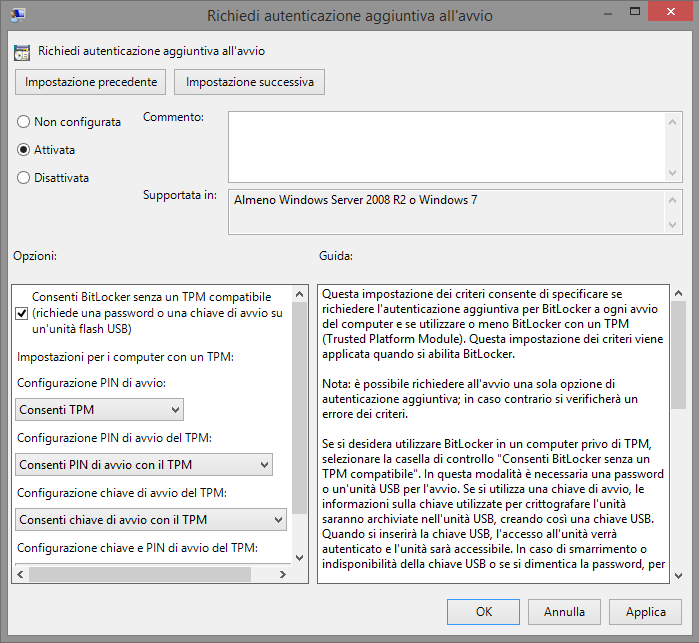
Task: Select the Attivata radio button
Action: pos(23,150)
